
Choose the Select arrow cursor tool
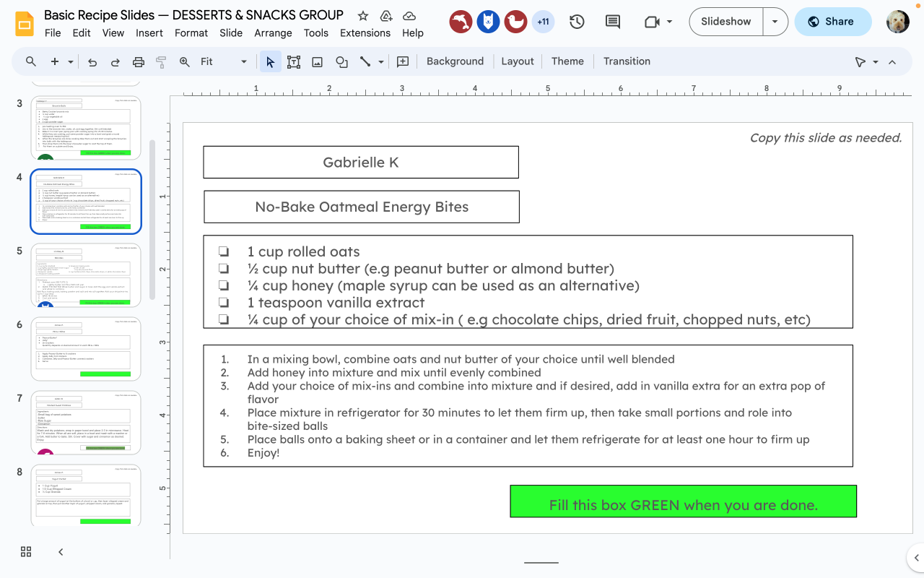(x=270, y=61)
